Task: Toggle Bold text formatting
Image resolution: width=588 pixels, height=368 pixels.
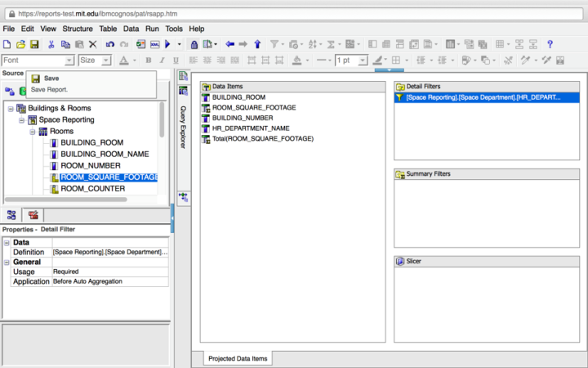Action: (x=149, y=61)
